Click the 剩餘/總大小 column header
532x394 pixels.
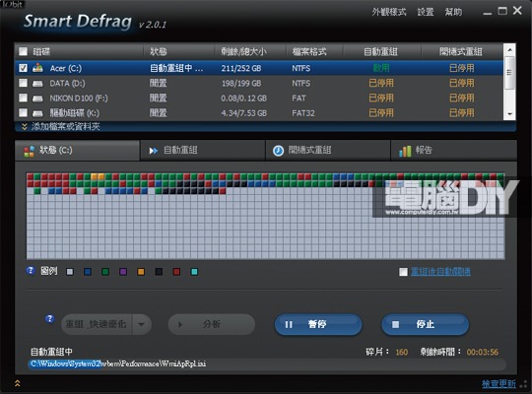point(243,51)
